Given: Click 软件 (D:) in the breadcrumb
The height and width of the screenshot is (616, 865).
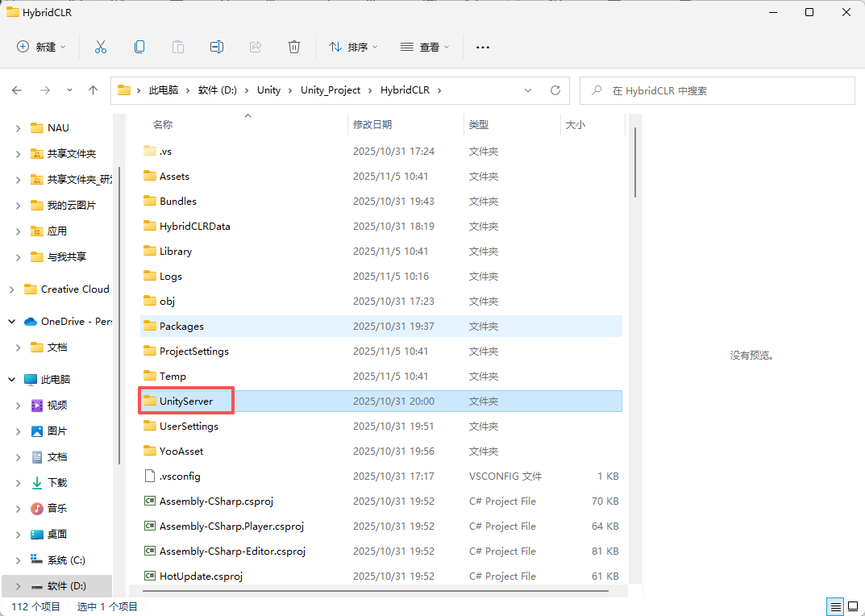Looking at the screenshot, I should tap(218, 90).
